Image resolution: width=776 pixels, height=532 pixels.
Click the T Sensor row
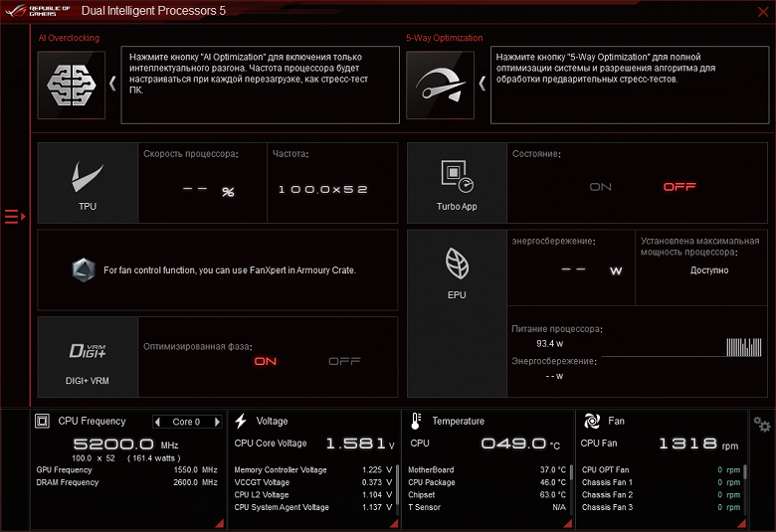tap(486, 507)
